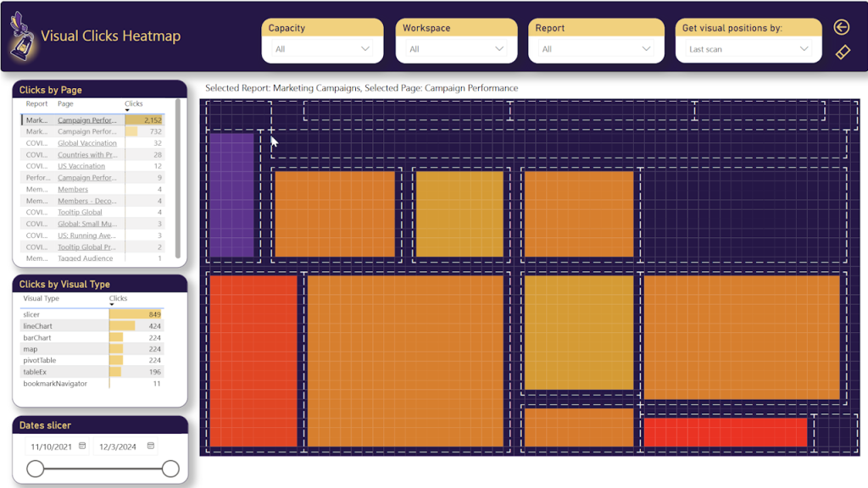Open the calendar picker beside 11/10/2021
This screenshot has height=488, width=868.
[x=81, y=446]
